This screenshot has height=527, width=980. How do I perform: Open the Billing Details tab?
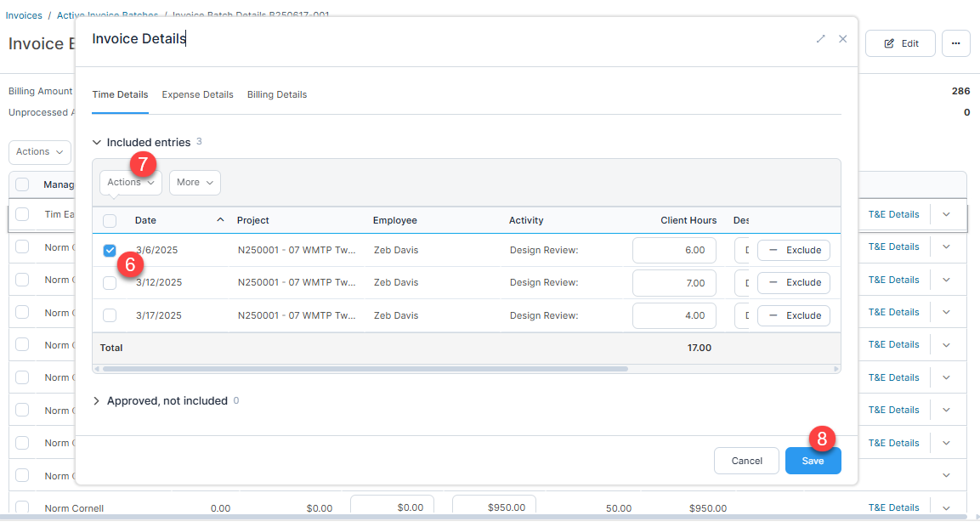pyautogui.click(x=277, y=94)
